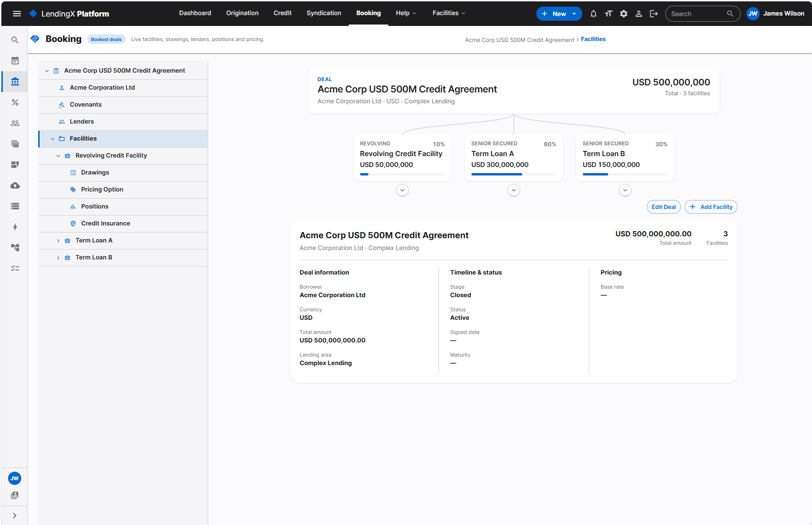Screen dimensions: 812x525
Task: Collapse the Acme Corp USD 500M Credit Agreement tree node
Action: tap(47, 71)
